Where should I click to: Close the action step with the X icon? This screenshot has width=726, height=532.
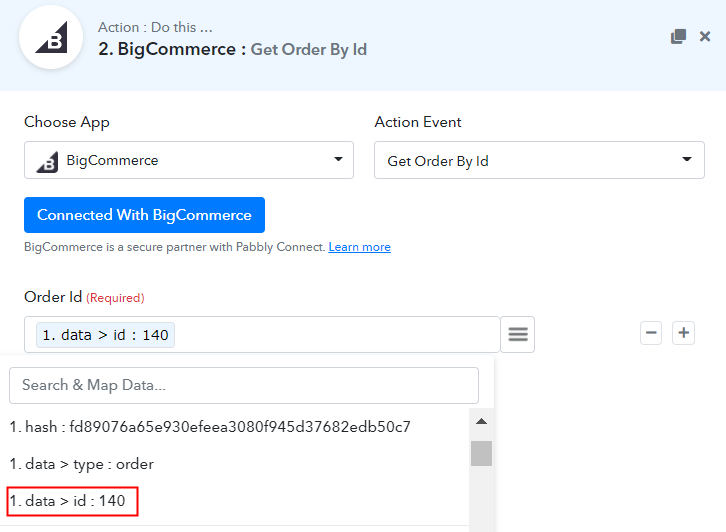pos(705,36)
